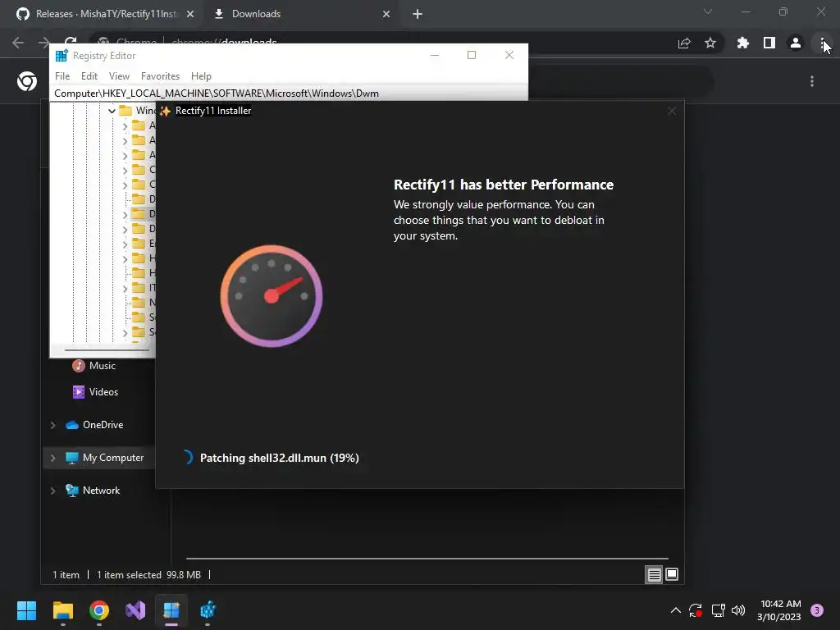Open Windows Start menu

click(26, 610)
